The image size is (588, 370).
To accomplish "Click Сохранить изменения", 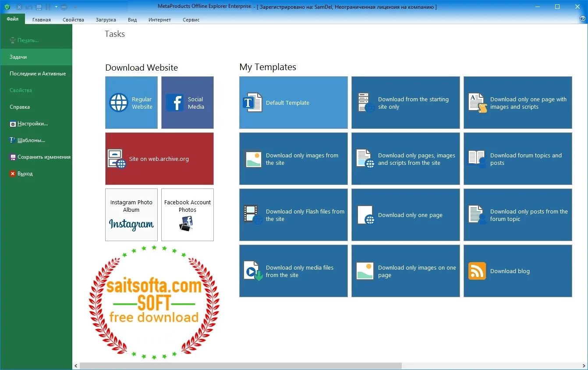I will pos(36,157).
